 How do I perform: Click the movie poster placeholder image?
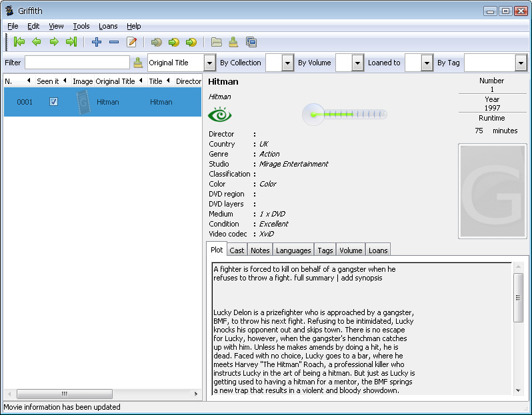point(492,191)
